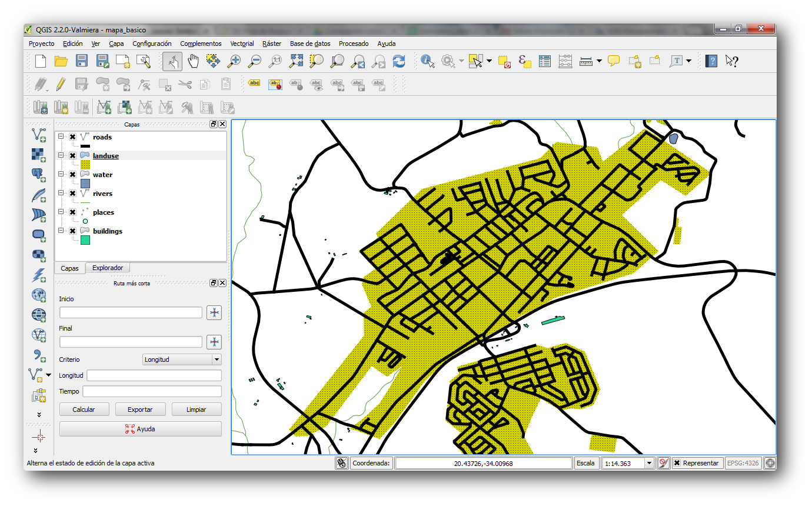Click the Coordenada value field
This screenshot has width=812, height=506.
click(484, 464)
